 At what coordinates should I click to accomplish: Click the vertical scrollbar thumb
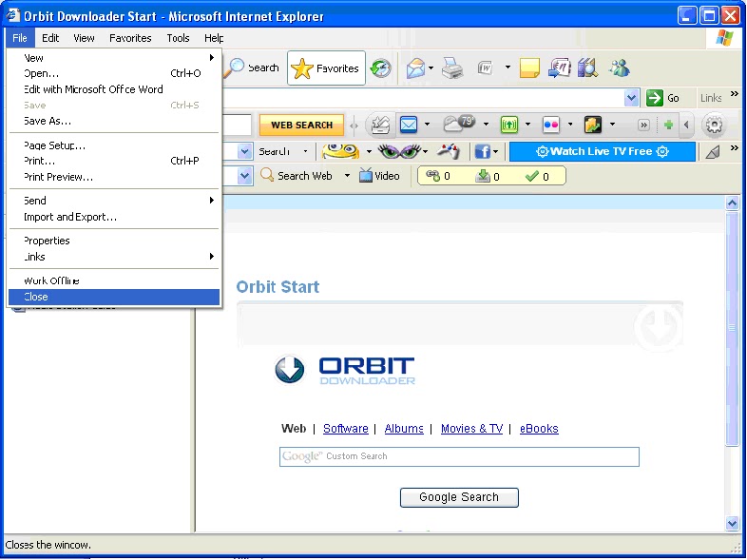pyautogui.click(x=732, y=329)
